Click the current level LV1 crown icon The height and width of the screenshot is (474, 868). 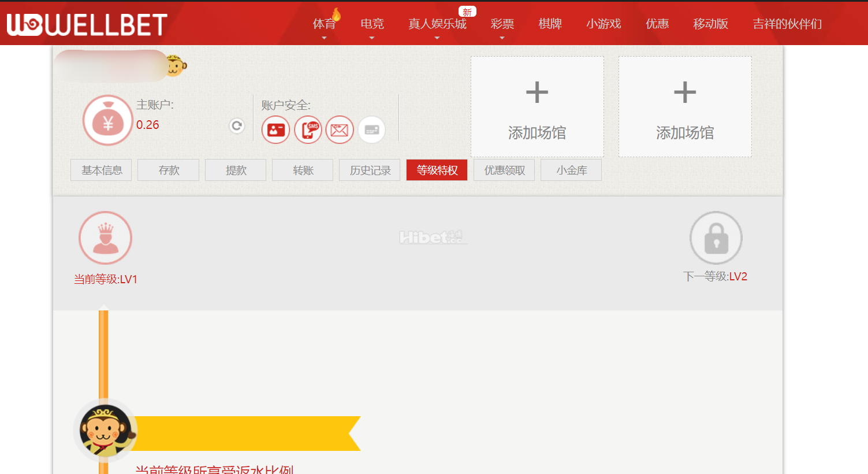click(x=106, y=238)
